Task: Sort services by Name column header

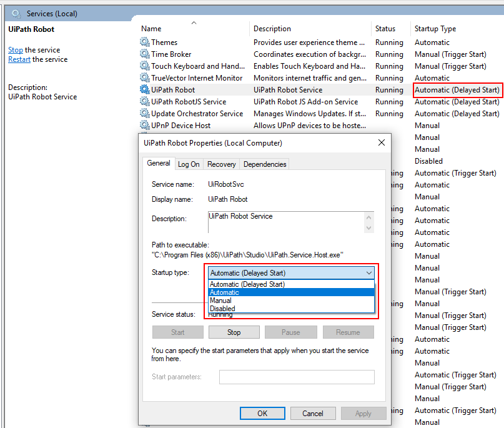Action: [x=194, y=28]
